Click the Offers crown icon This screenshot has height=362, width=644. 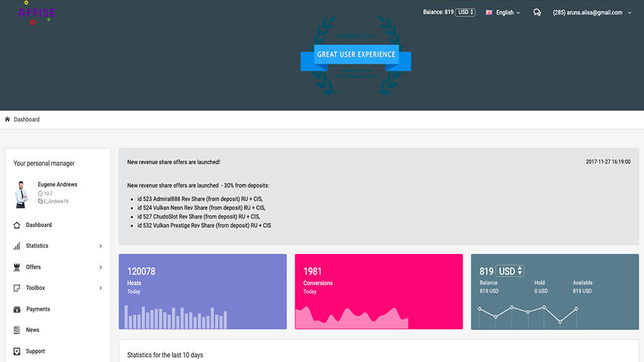pyautogui.click(x=17, y=267)
